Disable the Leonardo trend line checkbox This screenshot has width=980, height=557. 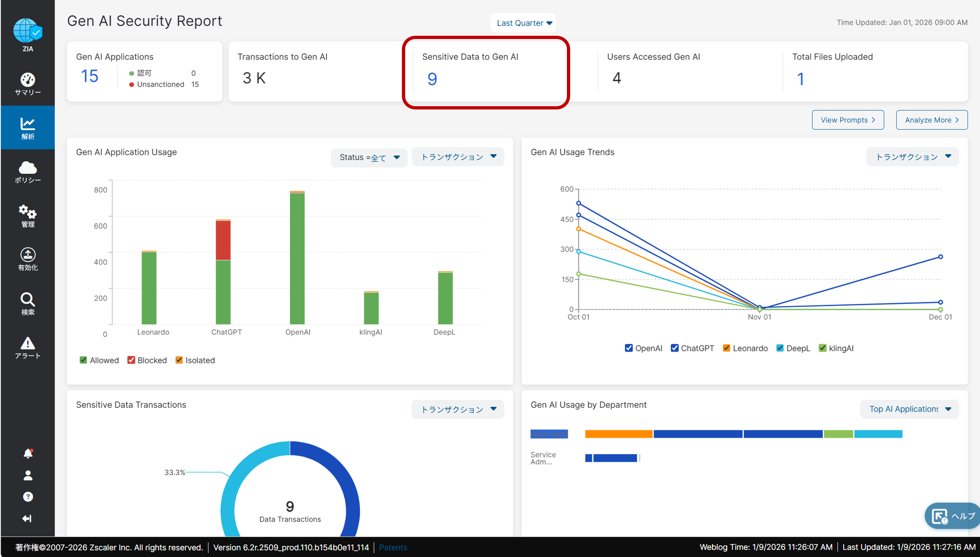tap(726, 348)
